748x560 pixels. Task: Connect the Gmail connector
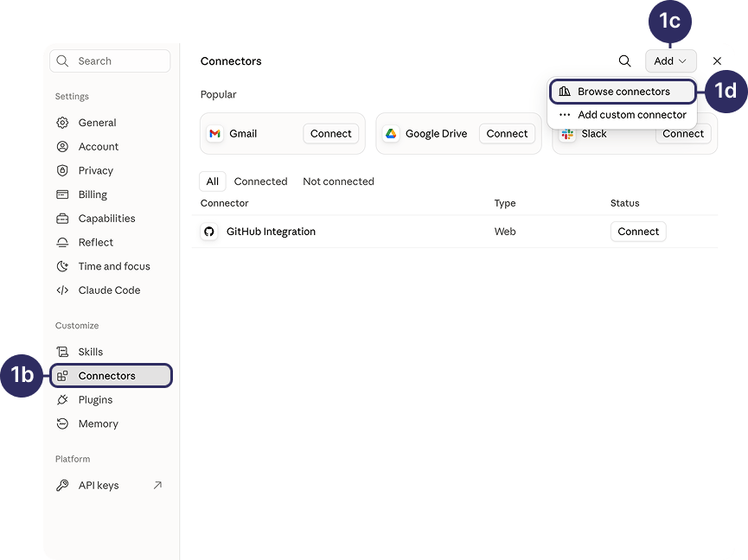330,133
